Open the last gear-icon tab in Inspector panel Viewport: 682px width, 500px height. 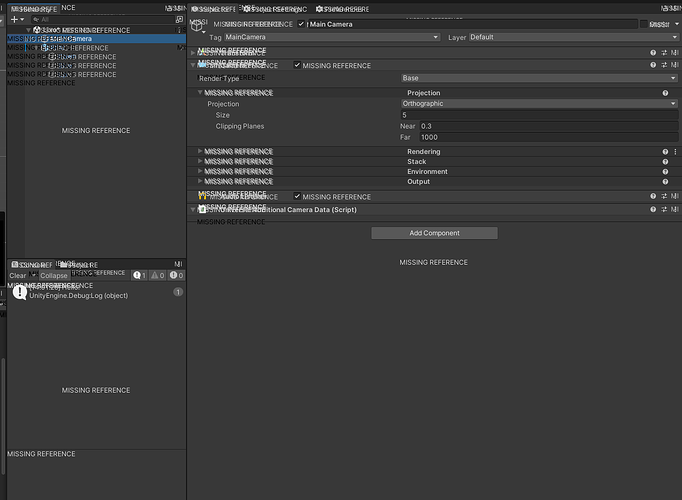342,9
